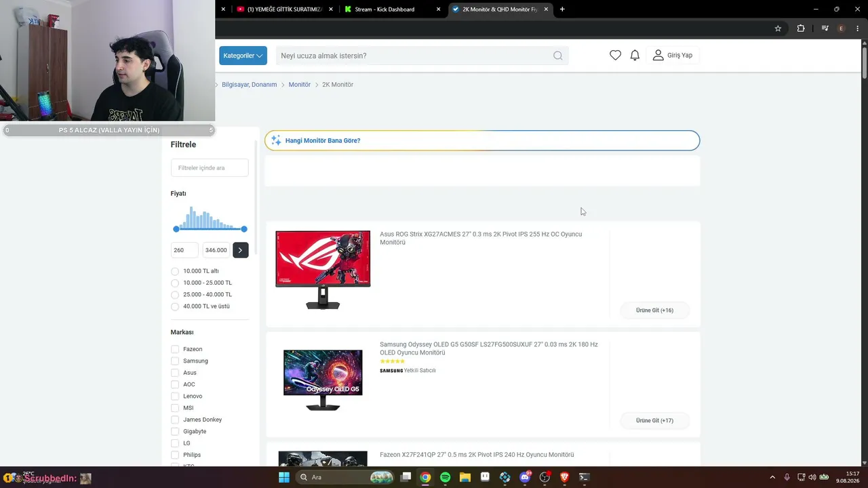The height and width of the screenshot is (488, 868).
Task: Open the Chrome extensions puzzle icon
Action: [x=801, y=28]
